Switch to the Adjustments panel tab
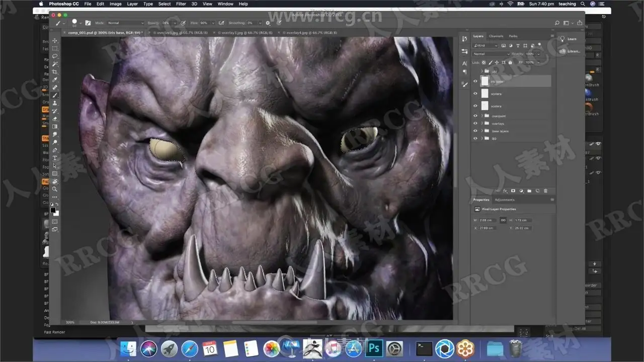644x362 pixels. pyautogui.click(x=504, y=200)
